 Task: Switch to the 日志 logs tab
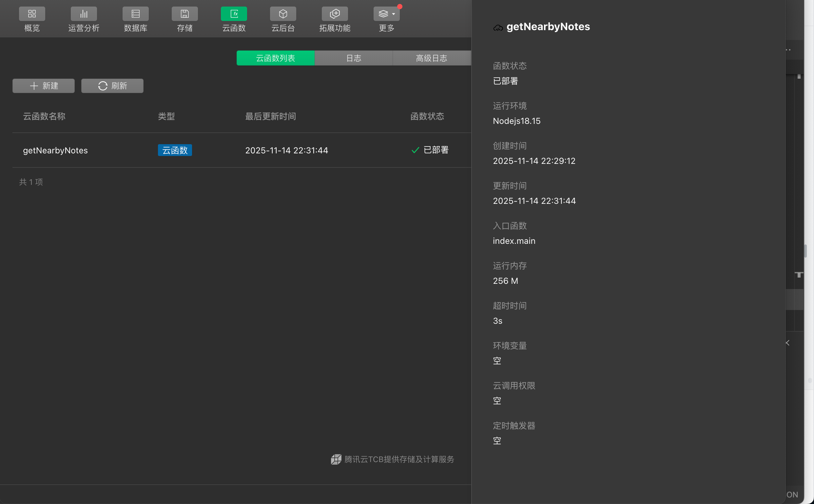[353, 58]
